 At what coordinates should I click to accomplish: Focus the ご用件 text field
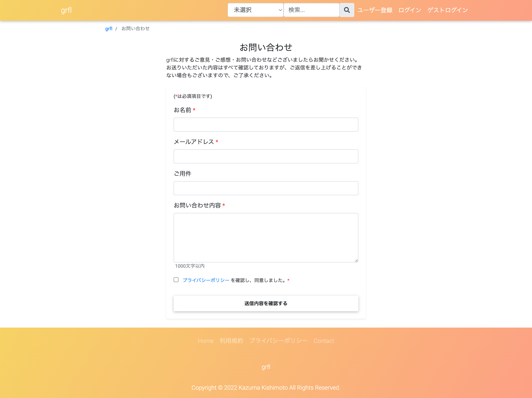coord(266,188)
